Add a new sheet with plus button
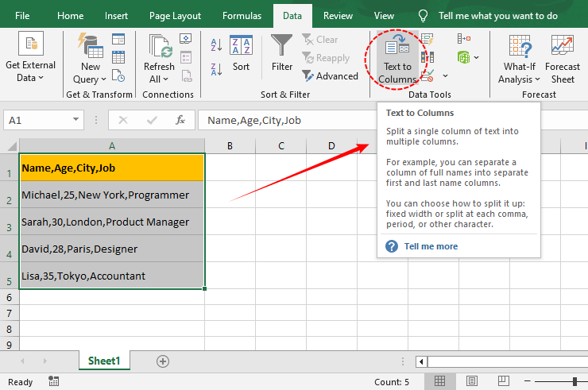 pos(162,361)
